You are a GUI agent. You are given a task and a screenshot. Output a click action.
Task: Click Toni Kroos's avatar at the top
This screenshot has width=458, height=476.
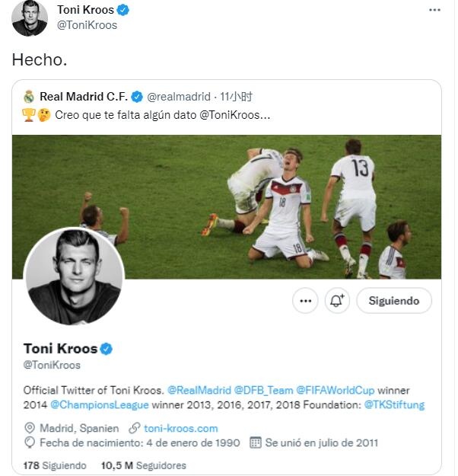(30, 18)
